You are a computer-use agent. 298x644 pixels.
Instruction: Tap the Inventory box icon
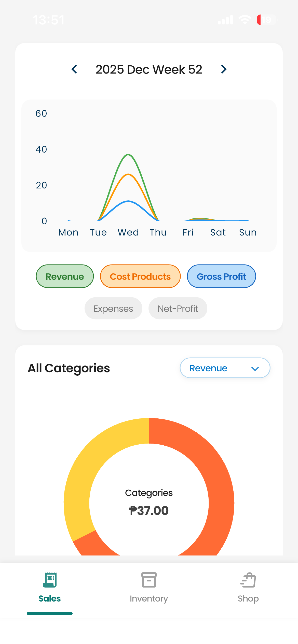(149, 580)
